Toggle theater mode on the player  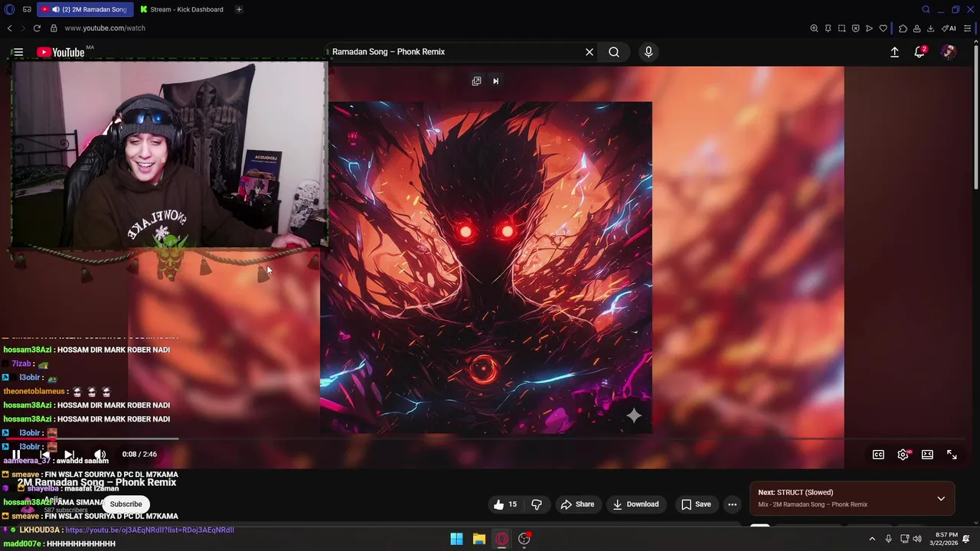pos(927,455)
